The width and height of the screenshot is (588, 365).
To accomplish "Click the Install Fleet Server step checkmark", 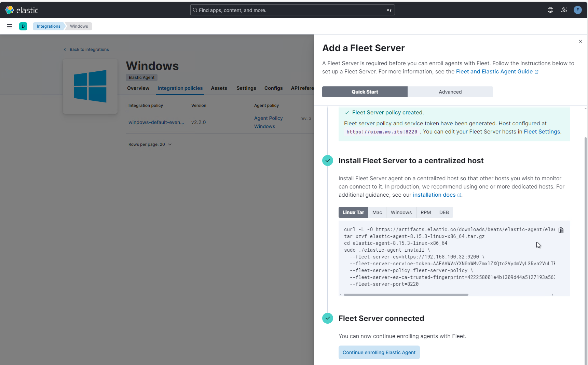I will pos(328,160).
